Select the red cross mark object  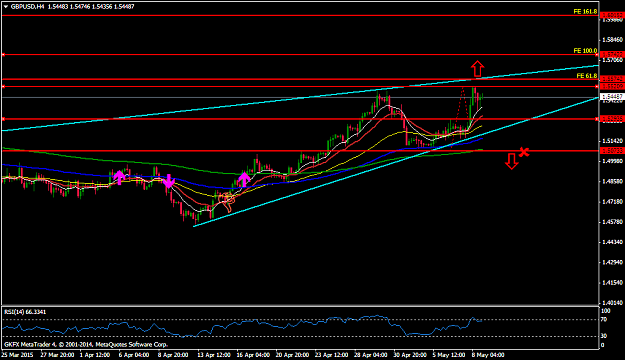tap(524, 152)
